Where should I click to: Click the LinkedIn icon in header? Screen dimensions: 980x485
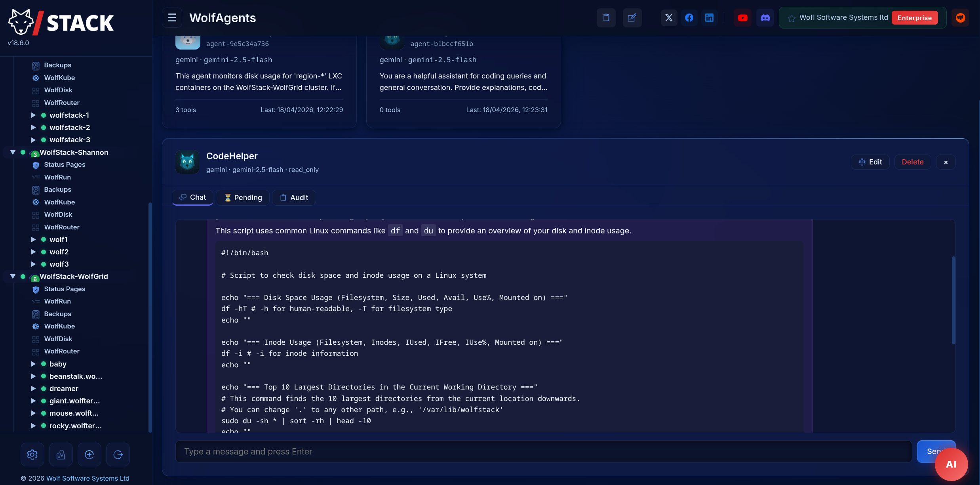point(709,18)
